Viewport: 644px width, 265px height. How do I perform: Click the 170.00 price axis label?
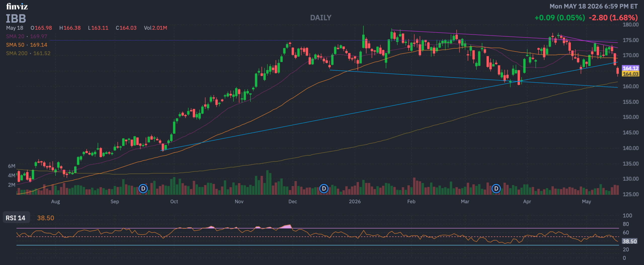coord(631,55)
